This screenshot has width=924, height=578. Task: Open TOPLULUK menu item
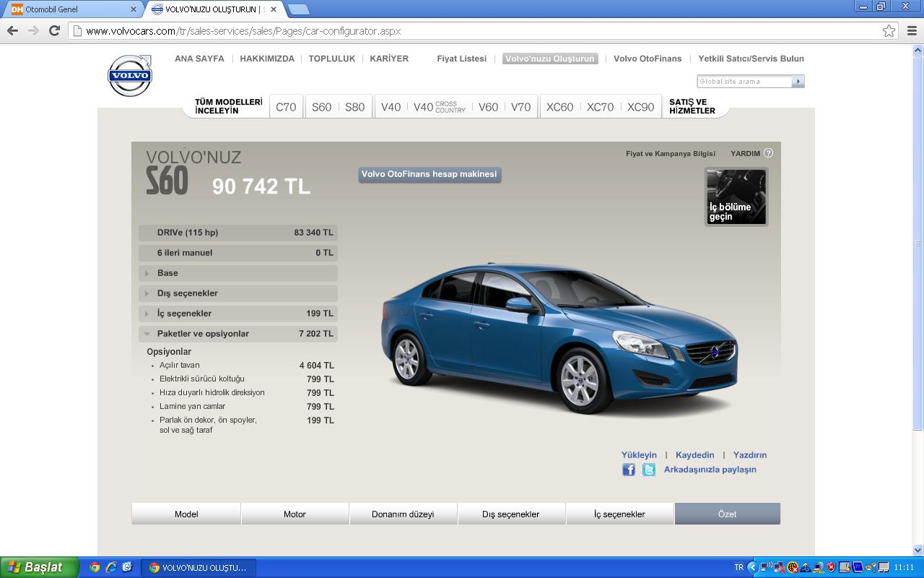332,59
